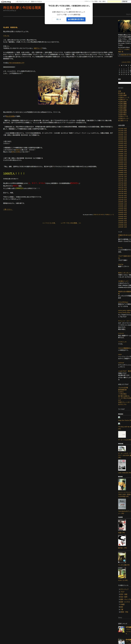Screen dimensions: 131x644
Task: Open the ワンダと巨像 game cover
Action: click(x=122, y=557)
